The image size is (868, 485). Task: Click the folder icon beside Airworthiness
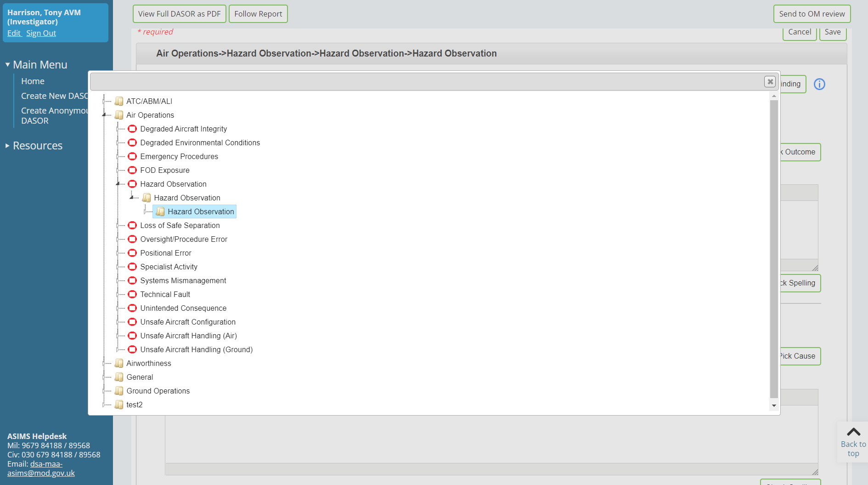(x=119, y=363)
